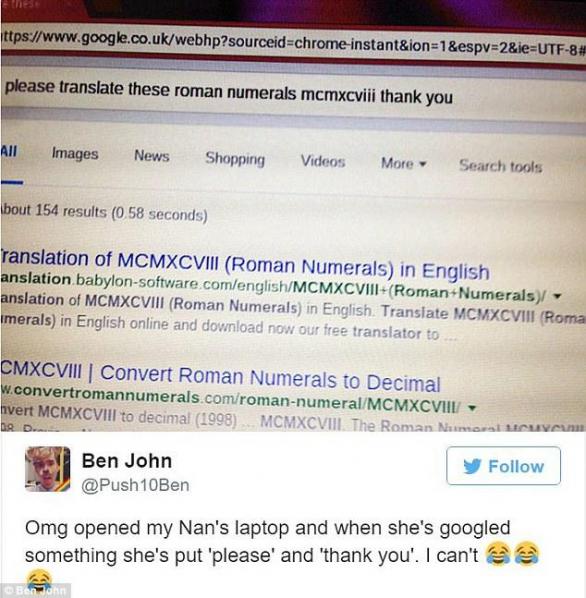Click the first crying-laughing emoji in tweet
This screenshot has height=598, width=586.
498,554
